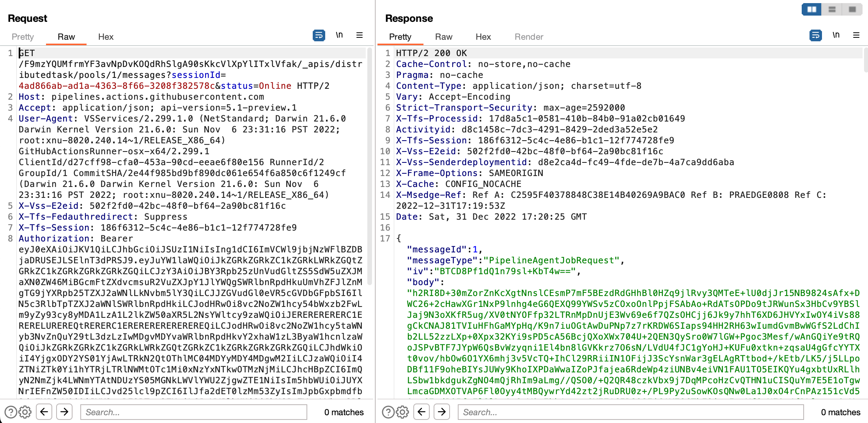Image resolution: width=868 pixels, height=423 pixels.
Task: Switch layout to stacked horizontal view
Action: (831, 9)
